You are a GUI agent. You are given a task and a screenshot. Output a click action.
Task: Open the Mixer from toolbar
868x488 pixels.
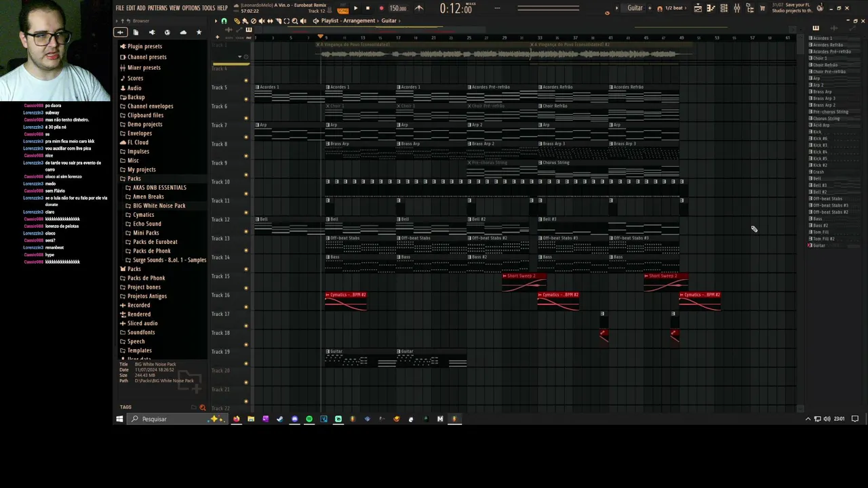pos(738,8)
